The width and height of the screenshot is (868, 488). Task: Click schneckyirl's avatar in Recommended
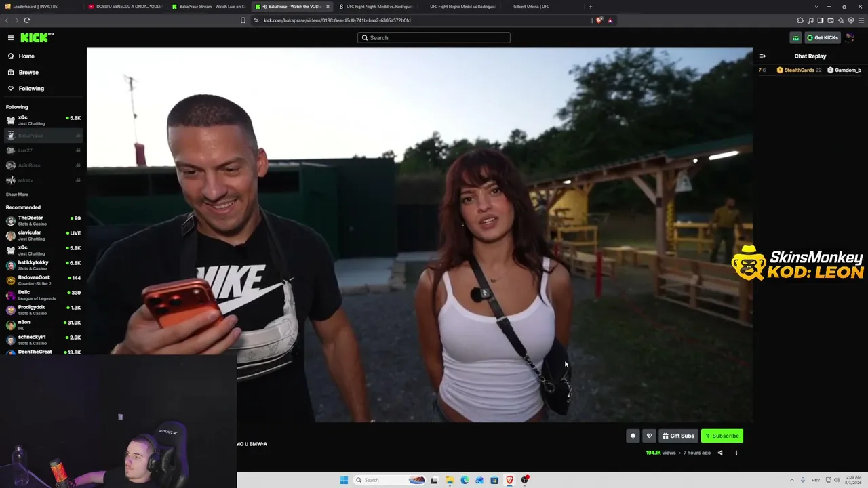pos(11,340)
